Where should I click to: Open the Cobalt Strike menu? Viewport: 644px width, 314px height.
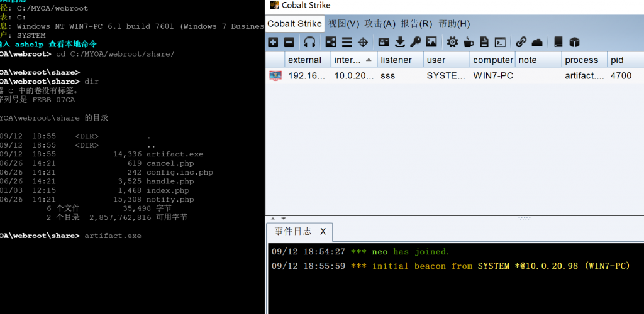point(294,24)
